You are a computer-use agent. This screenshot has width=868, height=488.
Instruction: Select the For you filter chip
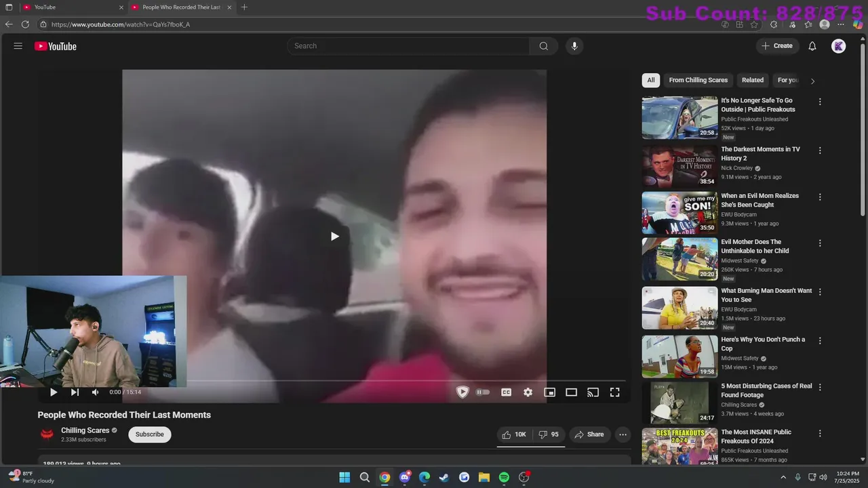tap(788, 80)
